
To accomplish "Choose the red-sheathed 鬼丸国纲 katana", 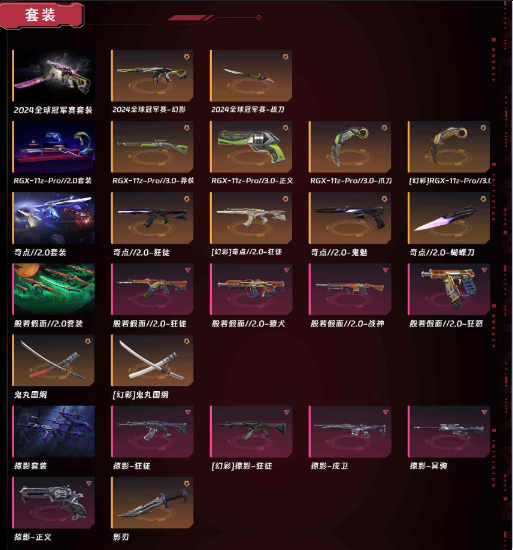I will coord(54,361).
